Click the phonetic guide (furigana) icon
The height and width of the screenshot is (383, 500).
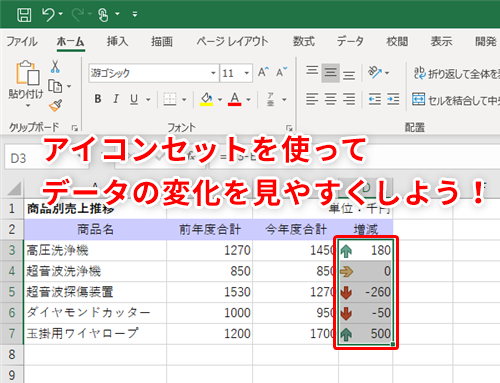[x=270, y=99]
